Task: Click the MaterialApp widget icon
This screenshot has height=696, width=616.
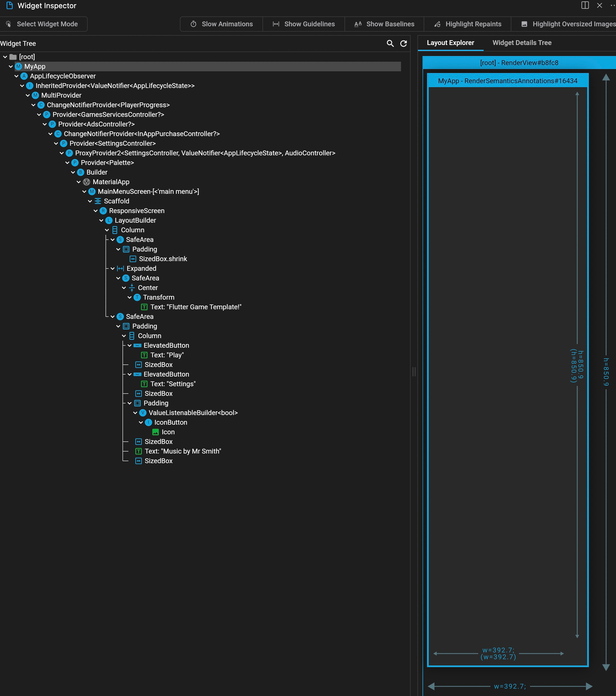Action: (x=87, y=182)
